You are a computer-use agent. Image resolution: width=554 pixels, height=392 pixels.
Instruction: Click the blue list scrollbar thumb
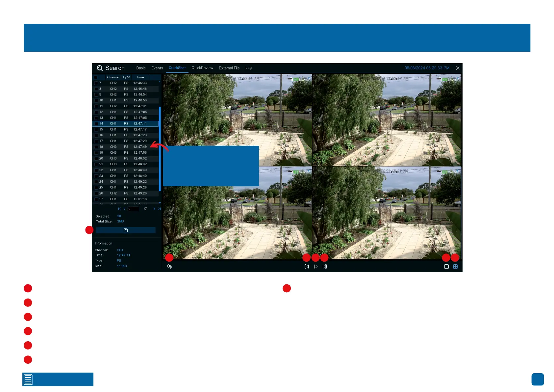click(x=160, y=149)
